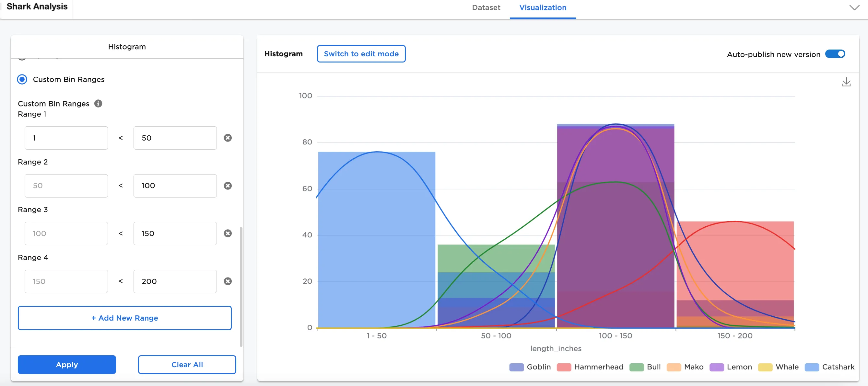
Task: Remove Range 1 with its delete icon
Action: (x=228, y=138)
